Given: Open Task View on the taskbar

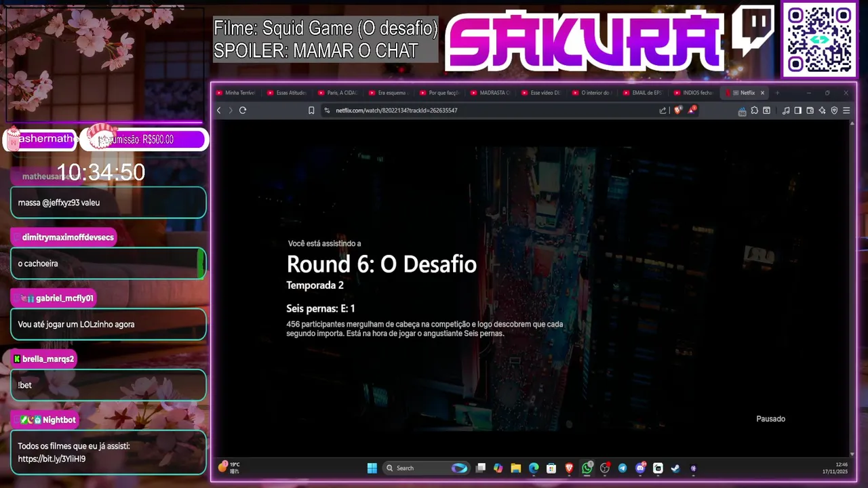Looking at the screenshot, I should (x=481, y=468).
